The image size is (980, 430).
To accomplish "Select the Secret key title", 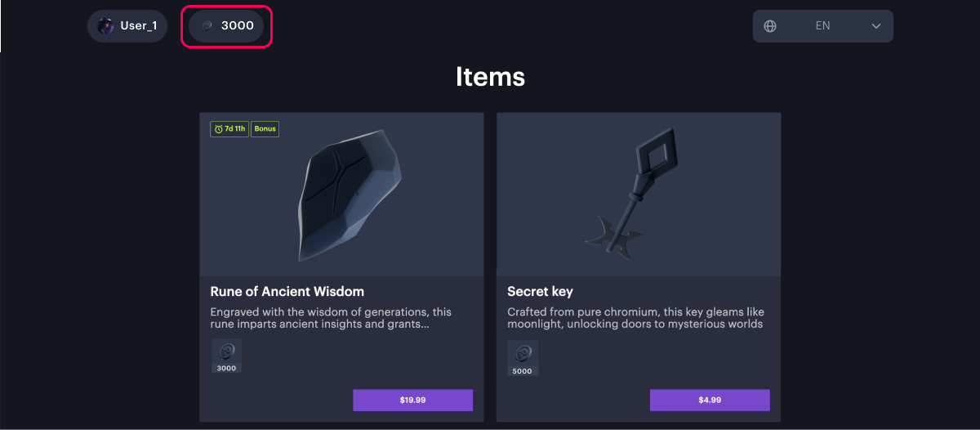I will click(x=540, y=292).
